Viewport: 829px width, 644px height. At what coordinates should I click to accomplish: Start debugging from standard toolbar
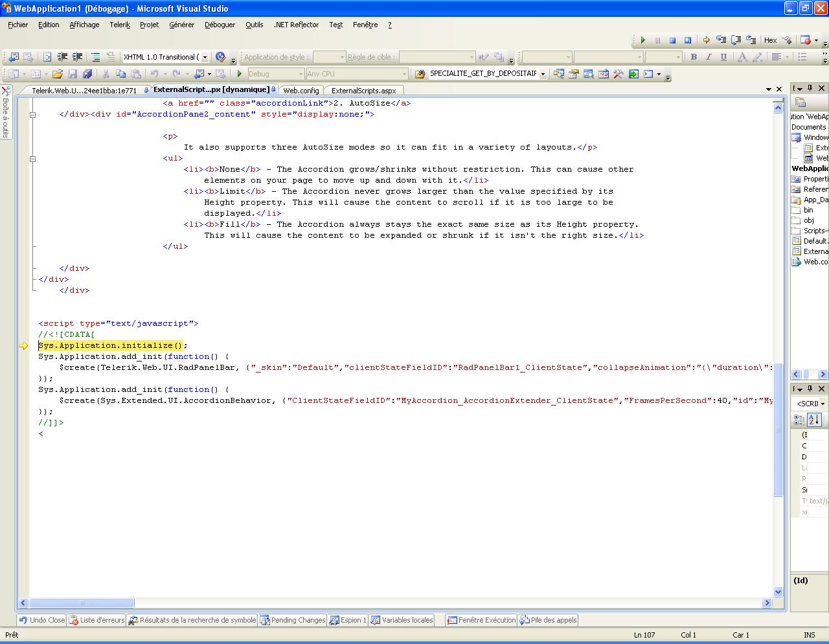239,74
